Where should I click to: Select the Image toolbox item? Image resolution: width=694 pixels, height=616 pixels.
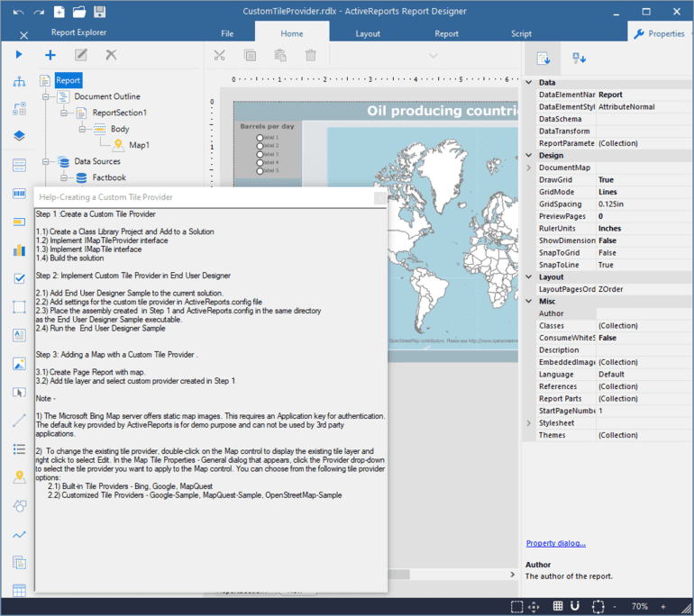click(19, 364)
